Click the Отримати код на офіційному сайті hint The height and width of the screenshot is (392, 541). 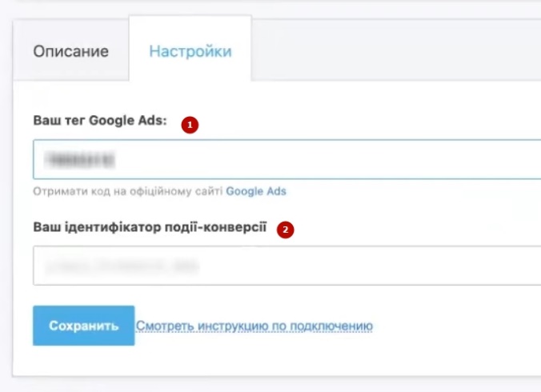(x=128, y=192)
